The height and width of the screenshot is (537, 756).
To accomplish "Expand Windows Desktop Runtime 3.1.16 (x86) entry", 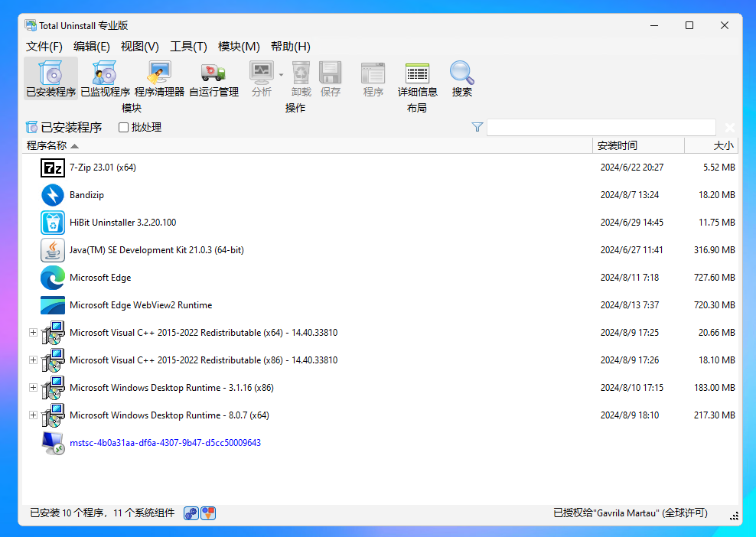I will 33,388.
